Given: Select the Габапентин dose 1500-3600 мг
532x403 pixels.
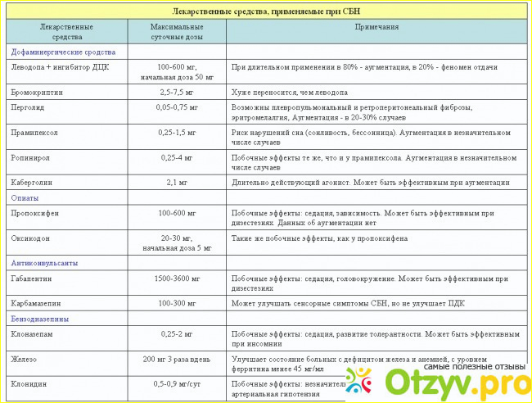Looking at the screenshot, I should pyautogui.click(x=178, y=278).
